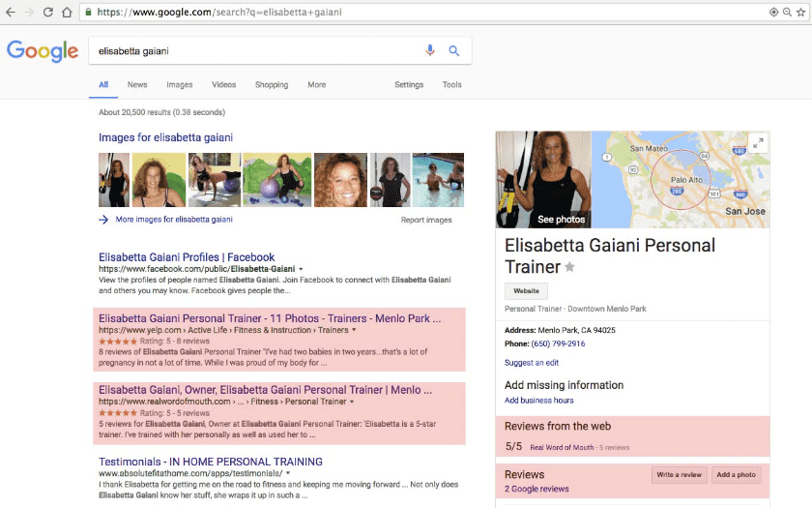Click the 'Address: Menlo Park, CA 94025' text
This screenshot has width=812, height=508.
coord(560,330)
